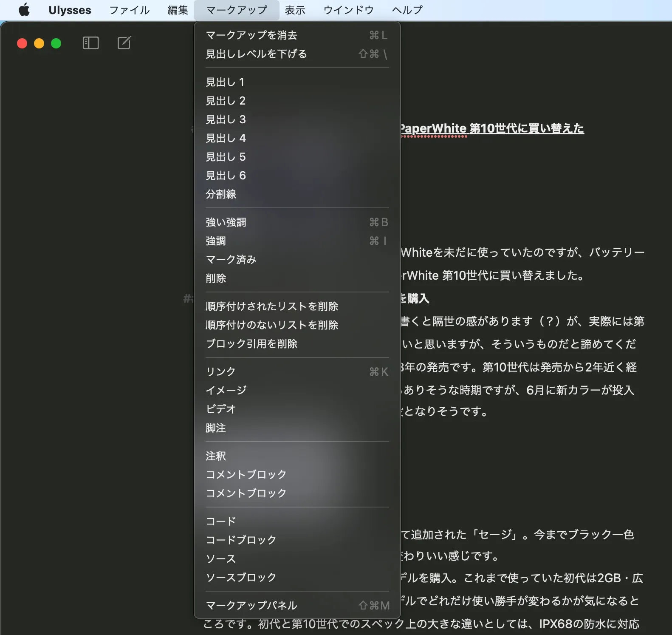
Task: Insert a ソースブロック
Action: click(297, 578)
